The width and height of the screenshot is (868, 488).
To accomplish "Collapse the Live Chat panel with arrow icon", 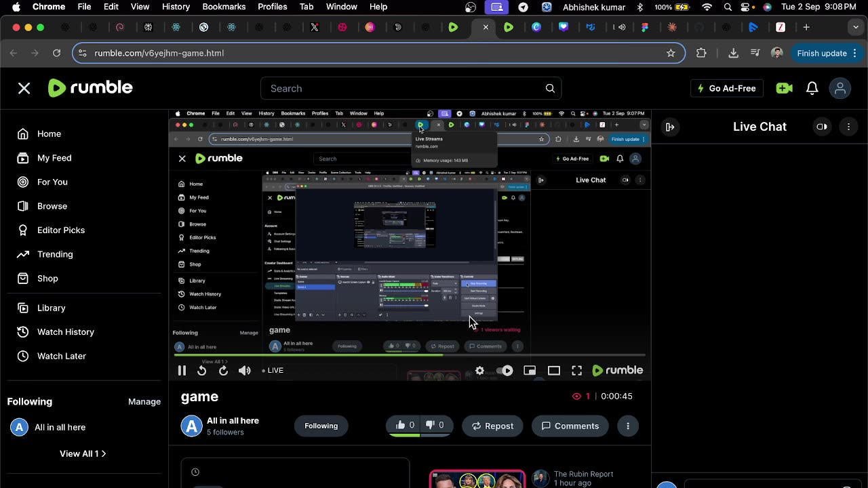I will [x=670, y=127].
